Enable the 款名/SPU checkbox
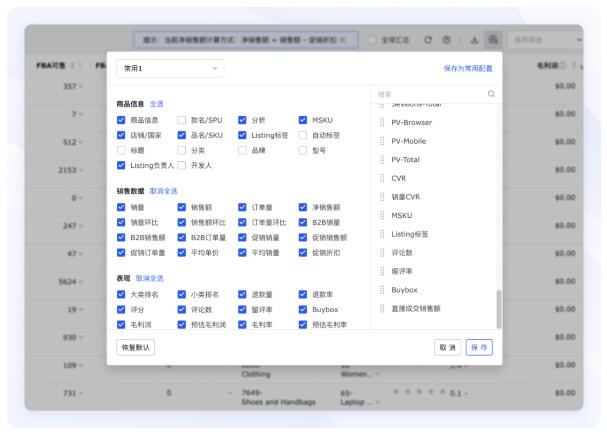 pyautogui.click(x=182, y=120)
